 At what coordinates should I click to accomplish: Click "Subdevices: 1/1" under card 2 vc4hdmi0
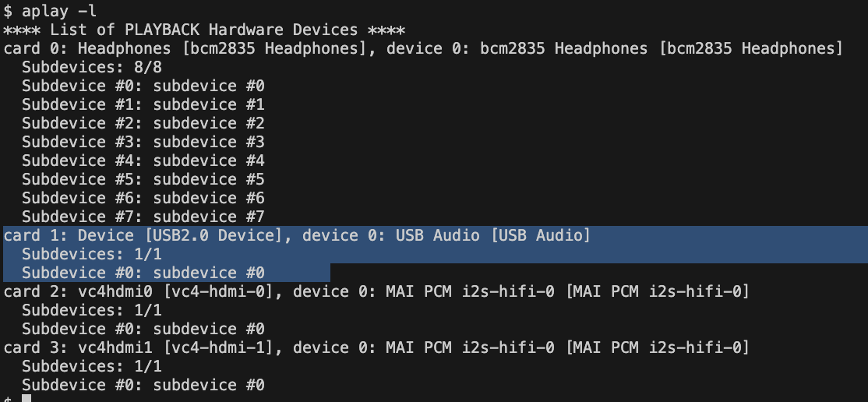[92, 310]
